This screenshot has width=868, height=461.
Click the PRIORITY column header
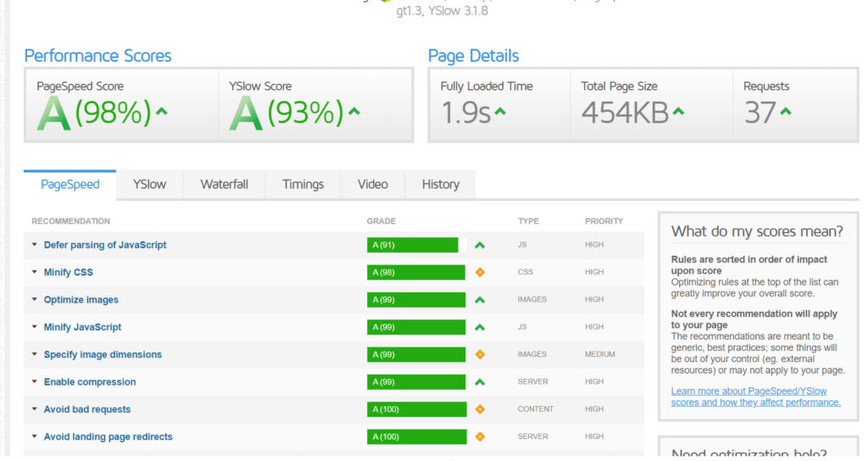[x=604, y=221]
